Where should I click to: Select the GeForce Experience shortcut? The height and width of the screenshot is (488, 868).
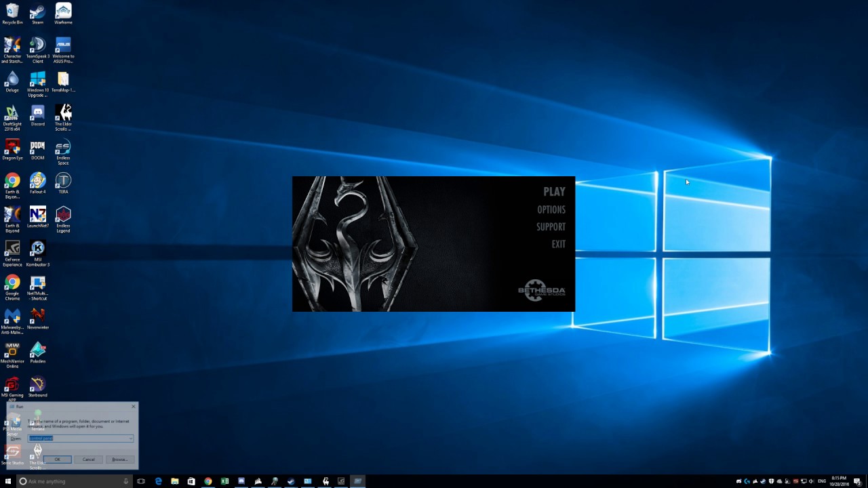tap(12, 253)
